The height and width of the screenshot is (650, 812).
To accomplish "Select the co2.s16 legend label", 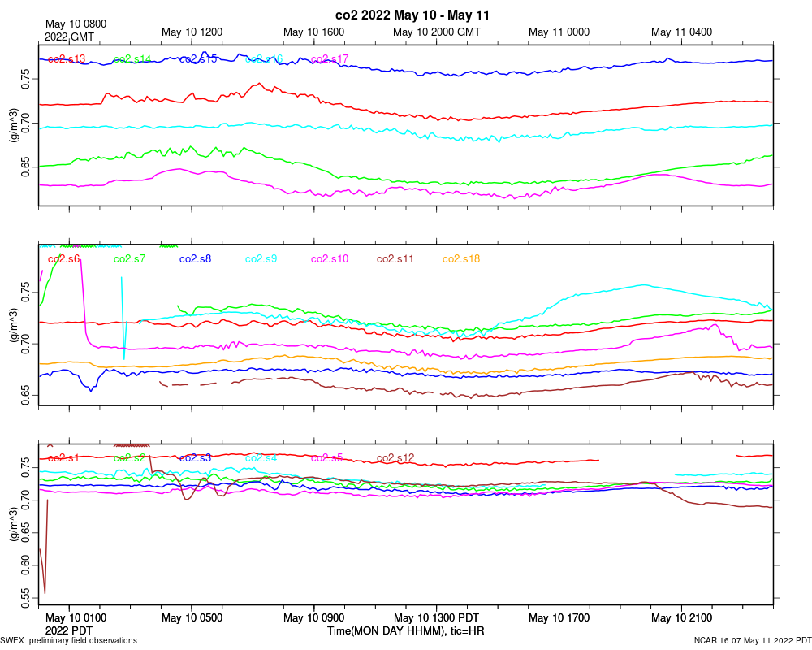I will point(264,59).
